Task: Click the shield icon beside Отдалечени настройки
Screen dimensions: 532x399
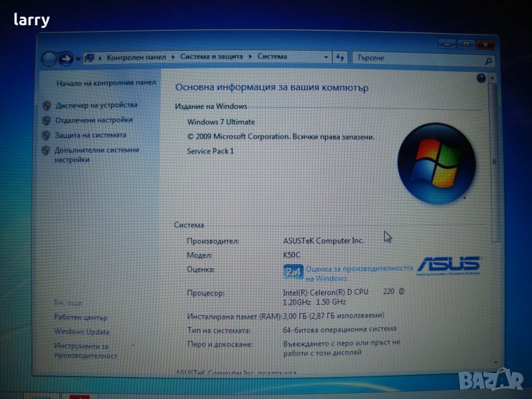Action: (x=47, y=120)
